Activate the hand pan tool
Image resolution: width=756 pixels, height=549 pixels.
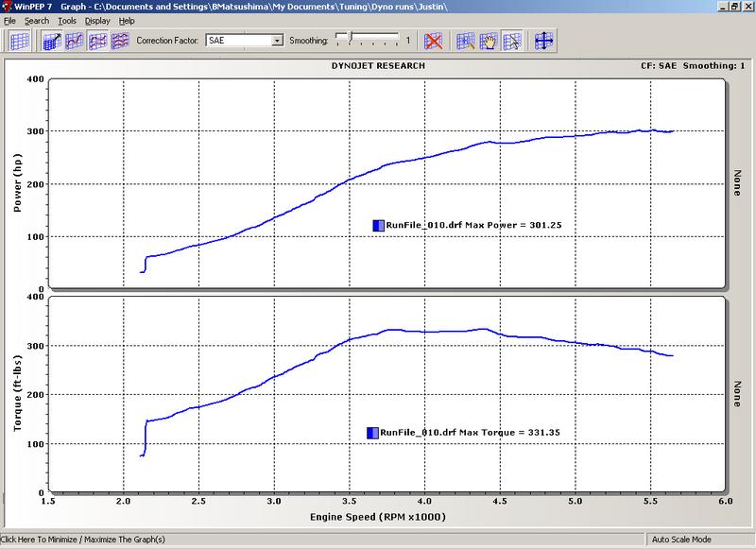(489, 41)
